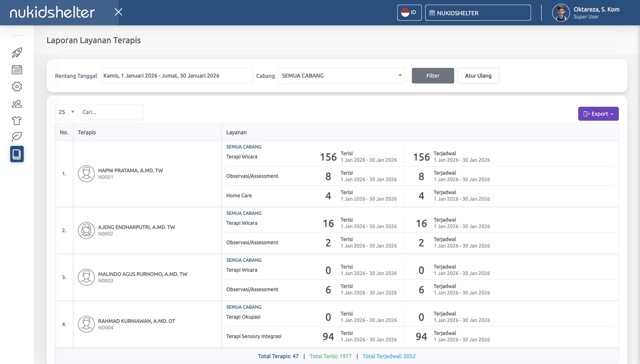Image resolution: width=640 pixels, height=364 pixels.
Task: Open the calendar icon in sidebar
Action: (x=17, y=70)
